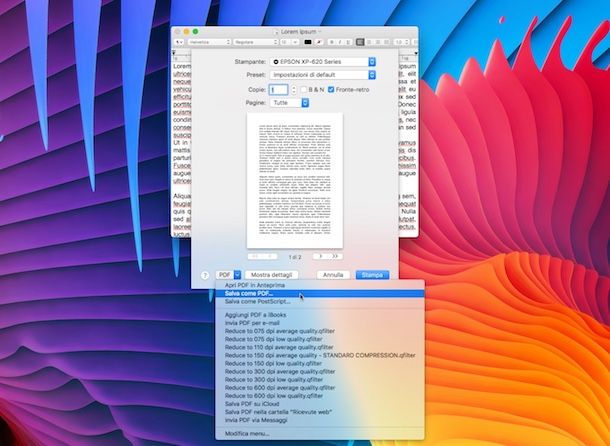Open the Regolare typeface style dropdown
This screenshot has width=610, height=446.
(x=256, y=42)
